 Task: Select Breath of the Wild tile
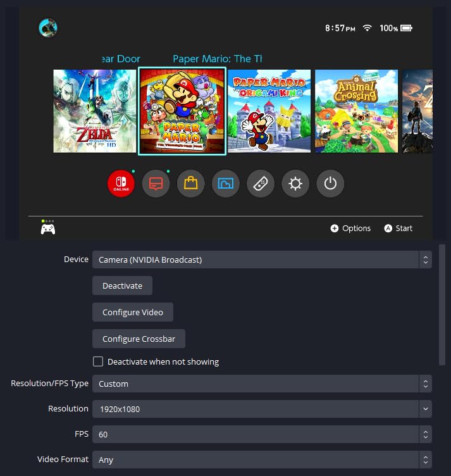click(x=417, y=111)
